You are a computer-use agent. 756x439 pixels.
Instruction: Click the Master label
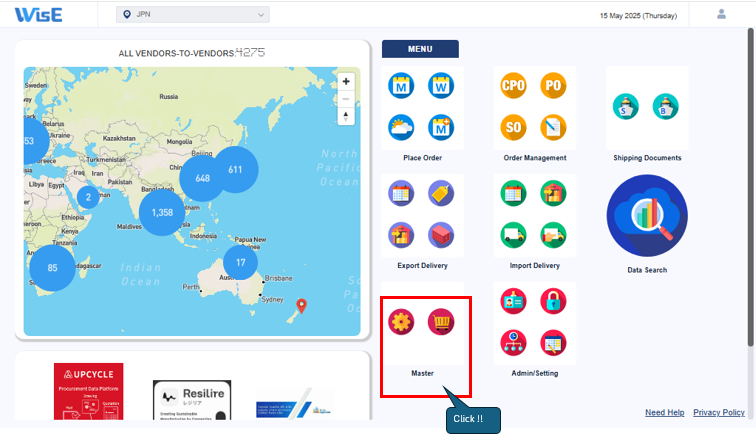(422, 373)
